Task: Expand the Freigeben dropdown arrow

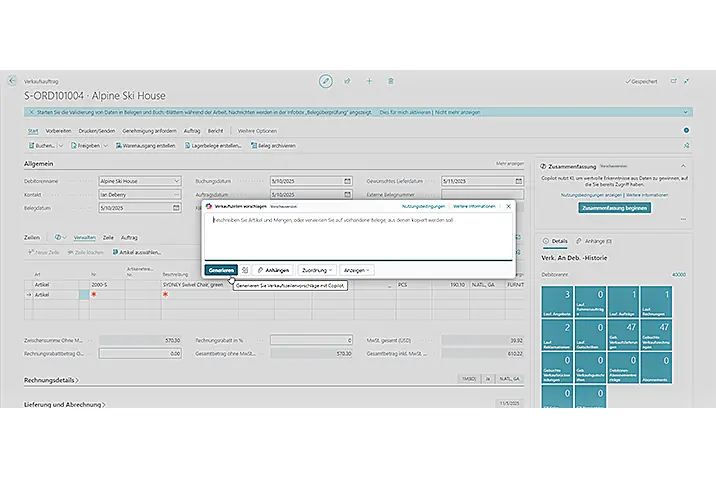Action: 105,146
